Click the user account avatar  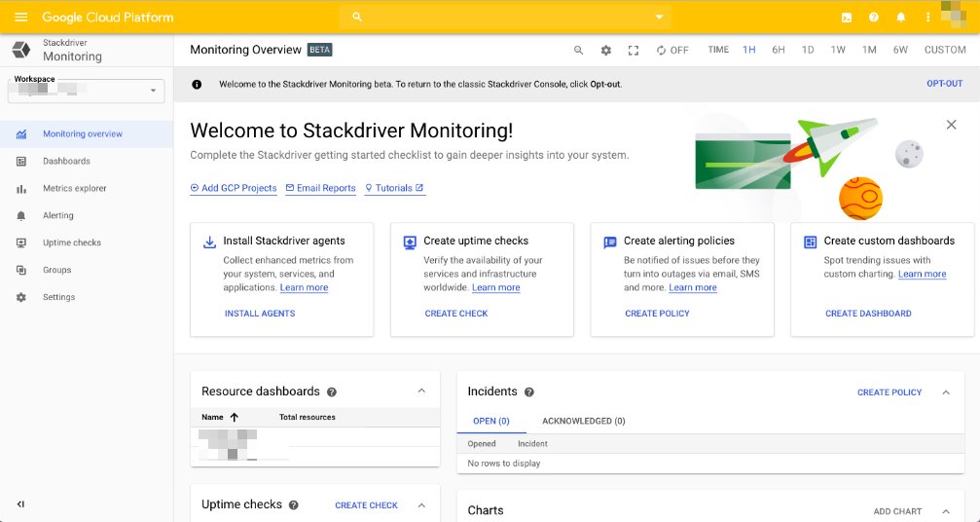click(955, 14)
